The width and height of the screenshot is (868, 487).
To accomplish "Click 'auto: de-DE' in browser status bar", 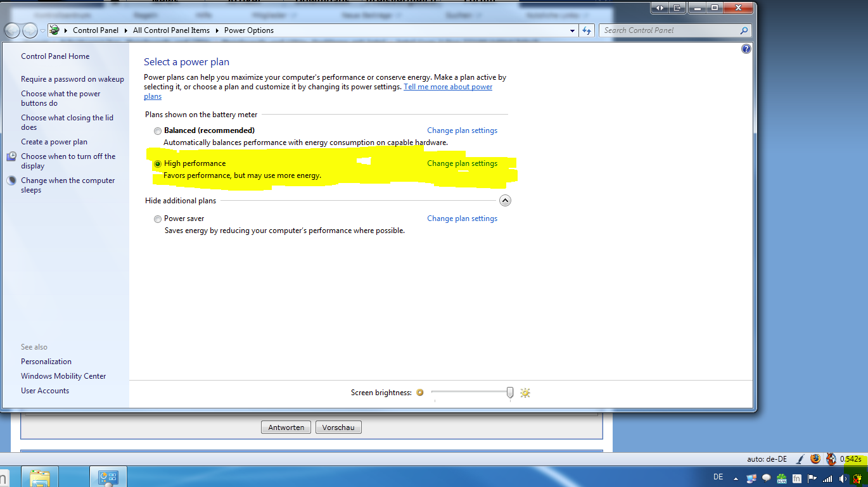I will click(767, 459).
